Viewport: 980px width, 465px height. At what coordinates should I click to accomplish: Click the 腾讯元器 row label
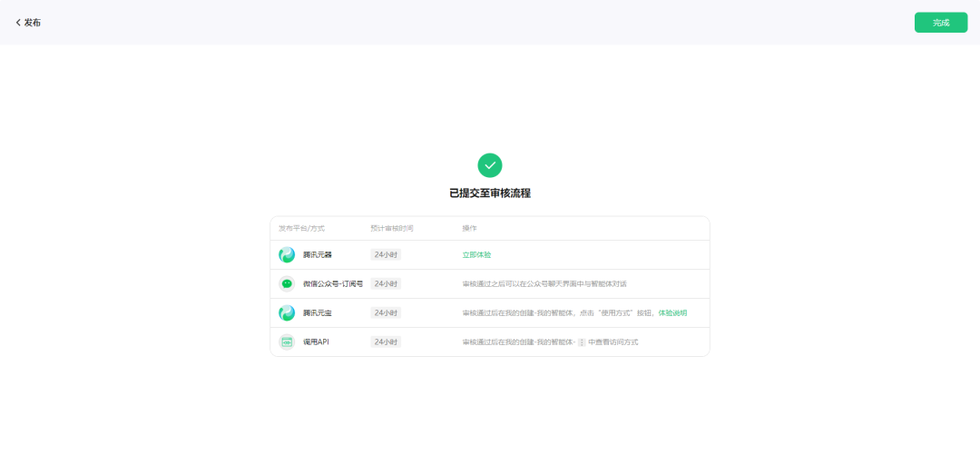[318, 254]
